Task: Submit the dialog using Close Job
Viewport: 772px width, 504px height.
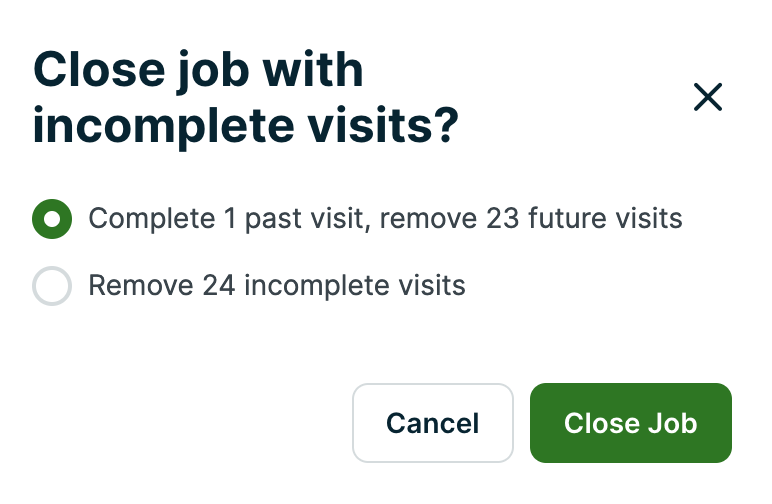Action: [630, 423]
